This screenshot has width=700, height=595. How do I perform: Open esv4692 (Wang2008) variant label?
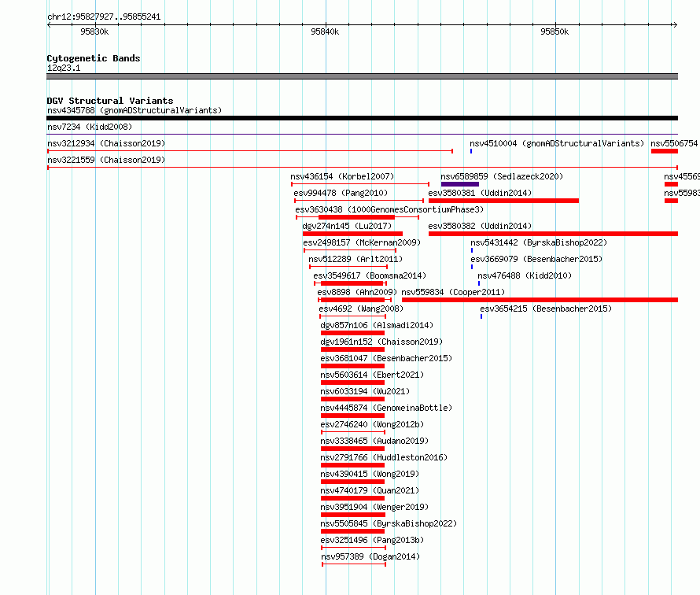pos(361,309)
